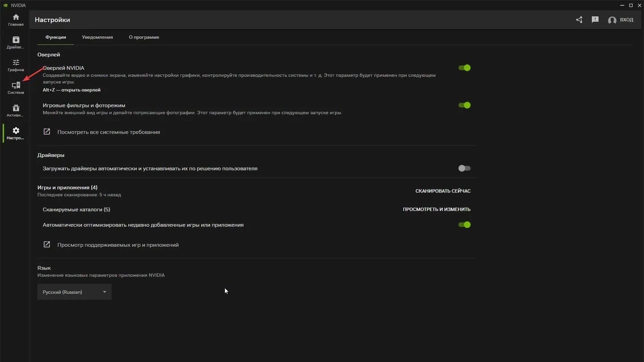Click external link icon for supported games
Viewport: 644px width, 362px height.
47,244
